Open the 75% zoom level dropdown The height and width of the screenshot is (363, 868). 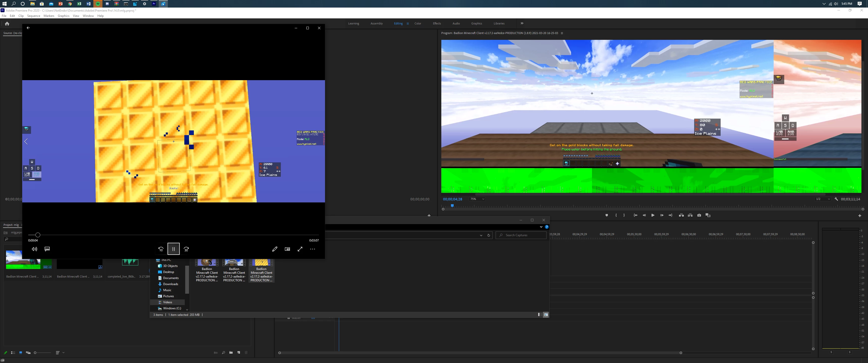point(477,199)
